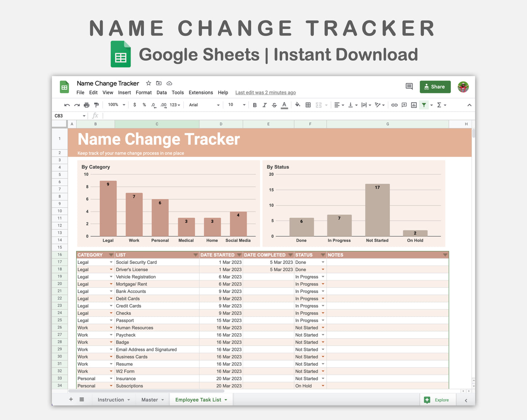Click the Borders icon

click(x=308, y=105)
